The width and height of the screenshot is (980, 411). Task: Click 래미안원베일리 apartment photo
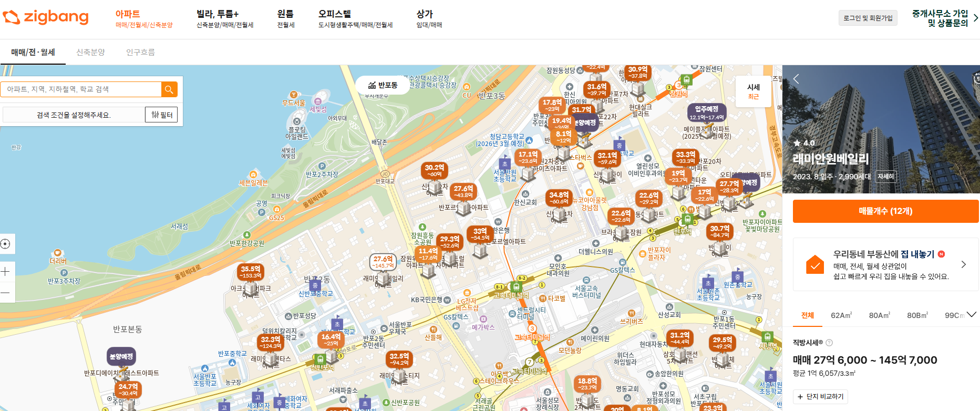pos(881,129)
